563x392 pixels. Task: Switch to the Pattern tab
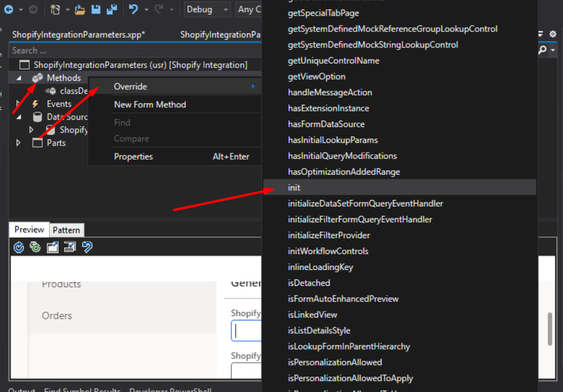(66, 230)
